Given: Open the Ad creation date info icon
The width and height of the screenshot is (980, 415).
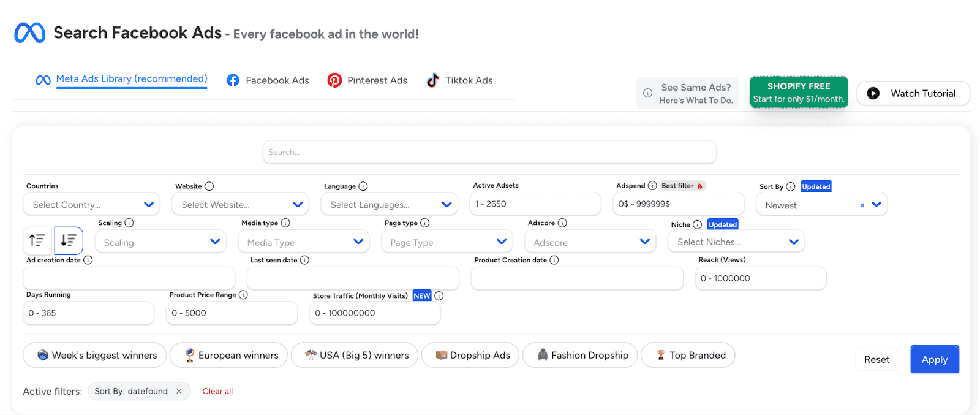Looking at the screenshot, I should (88, 260).
